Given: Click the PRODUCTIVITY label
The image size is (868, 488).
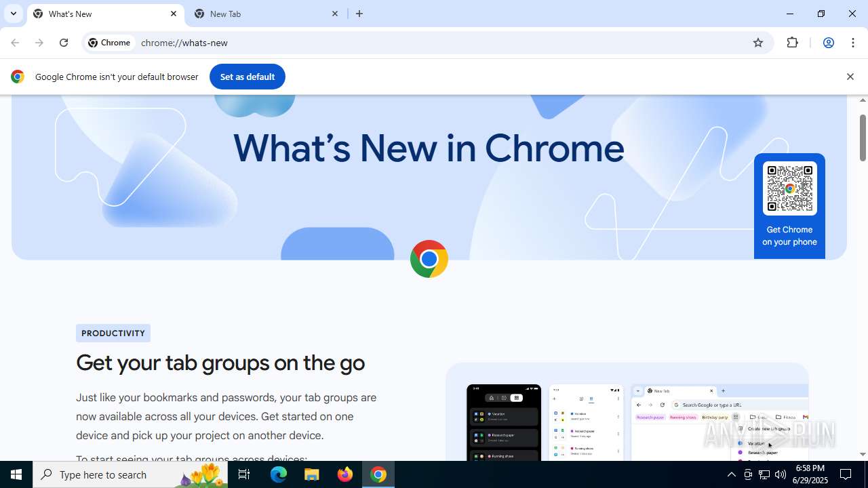Looking at the screenshot, I should click(113, 333).
